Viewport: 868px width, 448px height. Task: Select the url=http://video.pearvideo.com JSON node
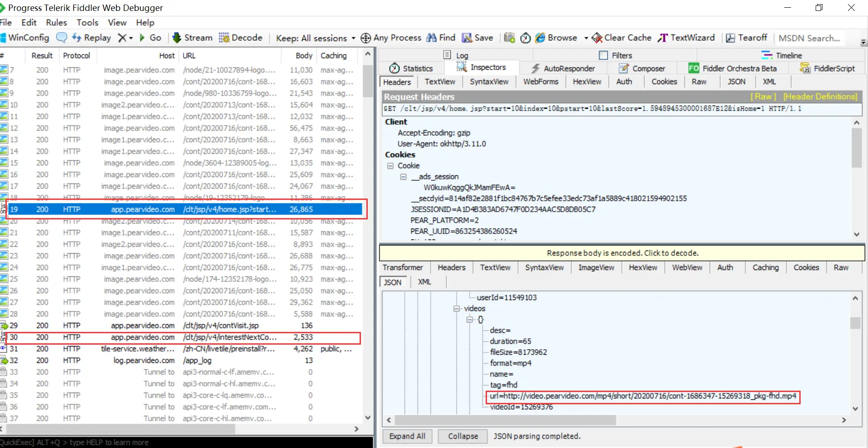tap(643, 396)
